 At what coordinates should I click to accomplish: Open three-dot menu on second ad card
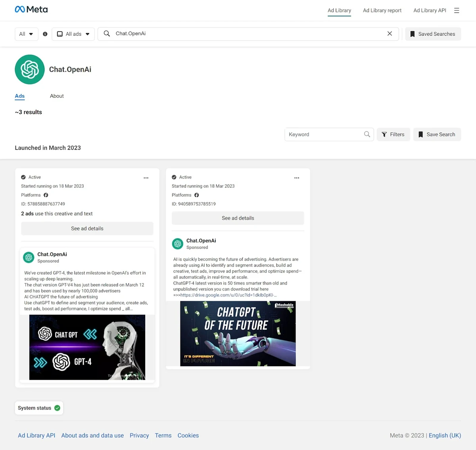coord(297,178)
